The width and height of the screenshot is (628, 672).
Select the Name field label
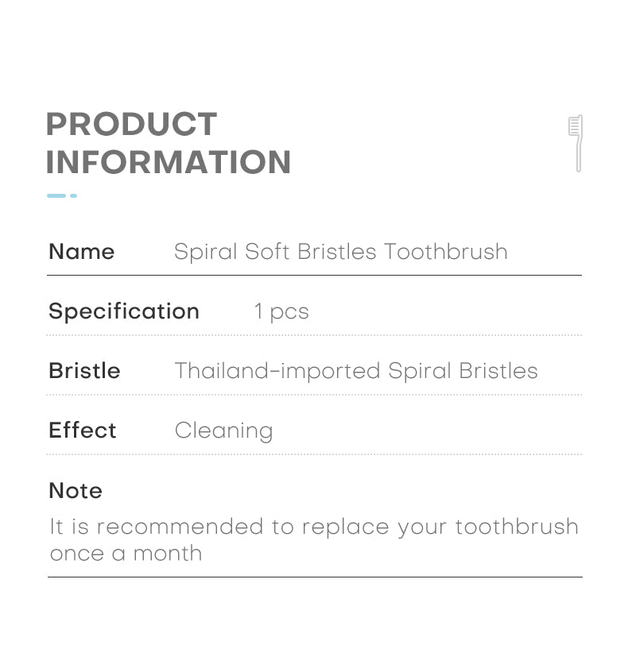pyautogui.click(x=82, y=252)
